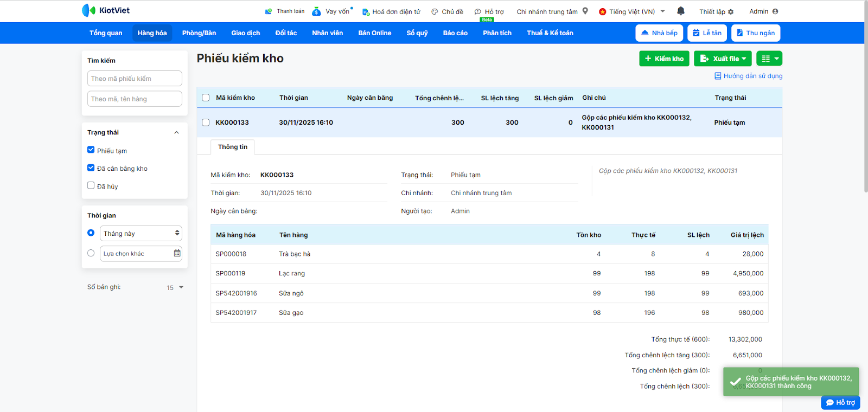This screenshot has width=868, height=412.
Task: Uncheck the Phiếu tạm status filter
Action: click(91, 150)
